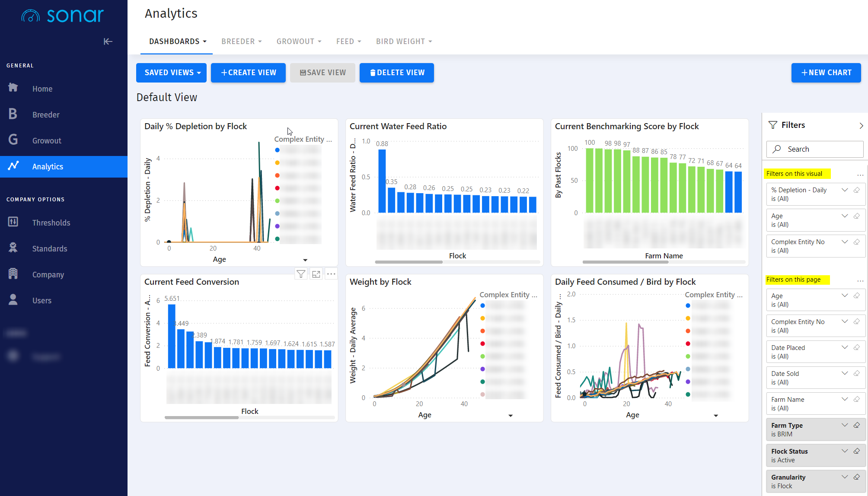Click the 5.651 bar in Feed Conversion chart
This screenshot has width=868, height=496.
pos(171,336)
